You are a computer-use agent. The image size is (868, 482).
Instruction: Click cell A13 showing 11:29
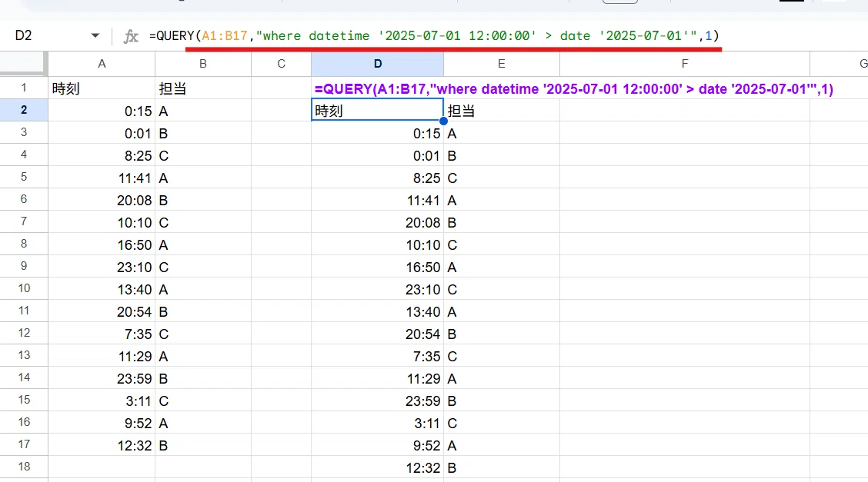[x=102, y=356]
